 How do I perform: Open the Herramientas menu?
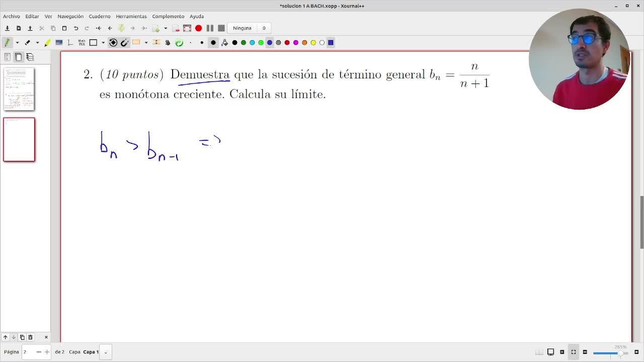131,16
